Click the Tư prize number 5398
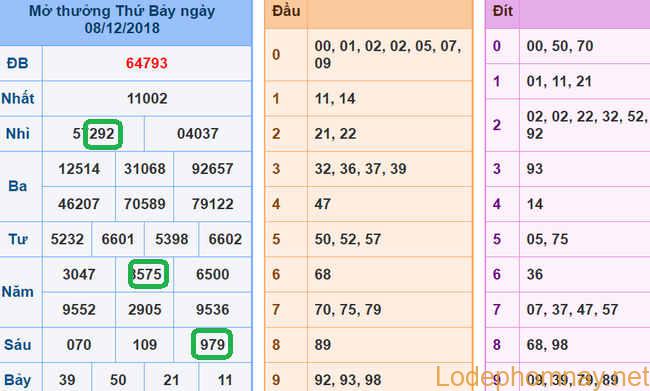Screen dimensions: 650x391 172,239
